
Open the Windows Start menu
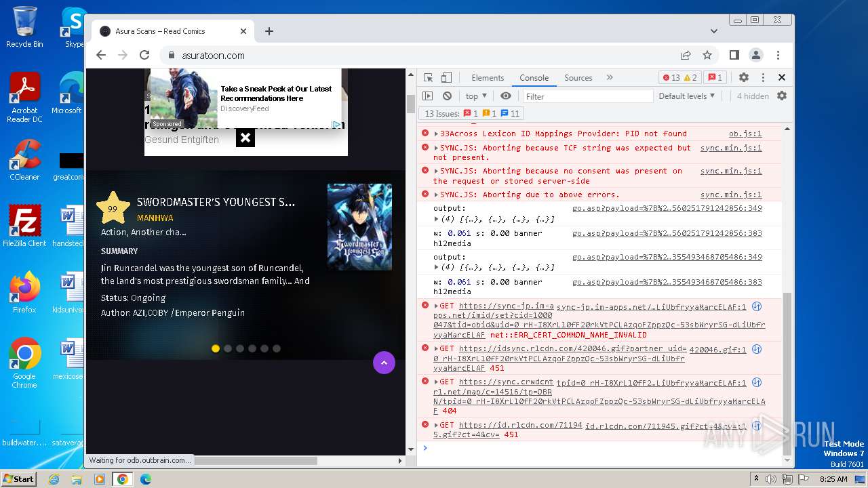point(18,479)
